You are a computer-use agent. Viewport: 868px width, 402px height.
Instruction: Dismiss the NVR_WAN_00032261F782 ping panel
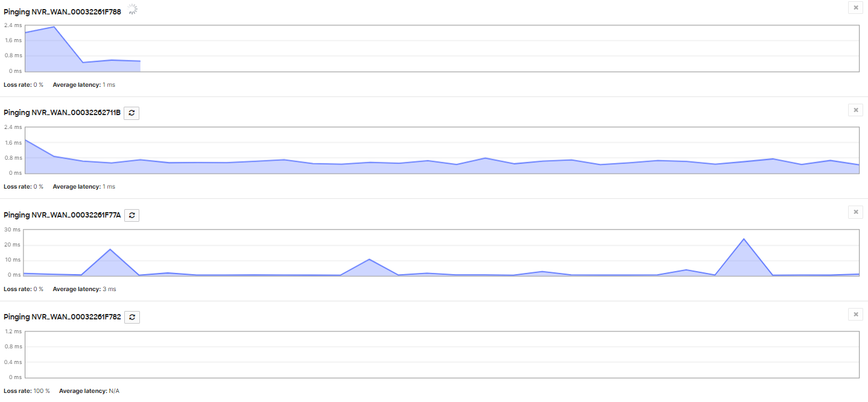pos(855,314)
